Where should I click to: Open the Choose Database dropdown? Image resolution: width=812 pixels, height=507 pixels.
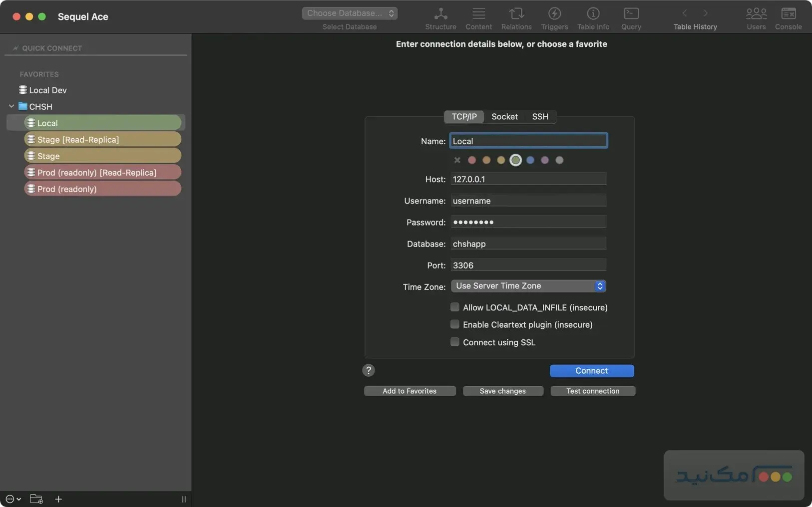(350, 13)
